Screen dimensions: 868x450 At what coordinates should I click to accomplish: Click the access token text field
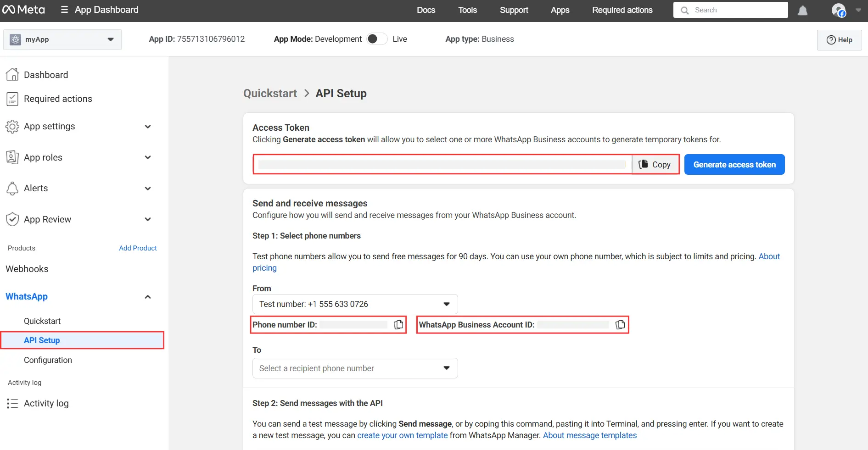(x=442, y=164)
